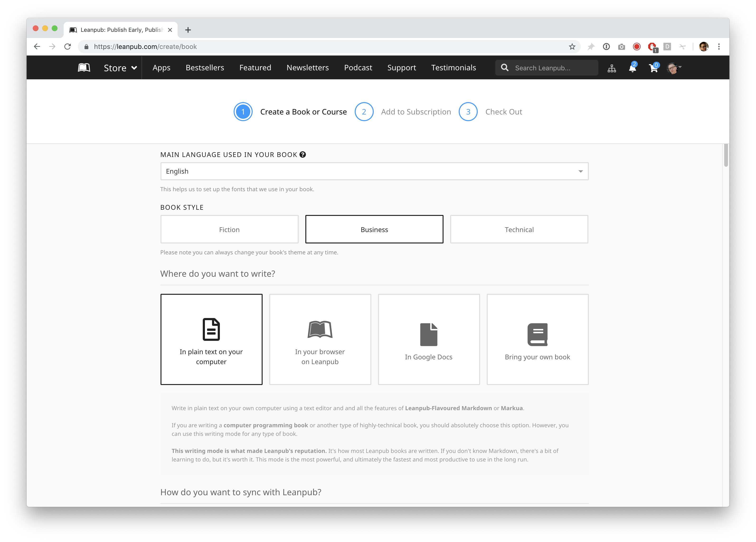Image resolution: width=756 pixels, height=542 pixels.
Task: Open the Featured navbar item
Action: coord(255,68)
